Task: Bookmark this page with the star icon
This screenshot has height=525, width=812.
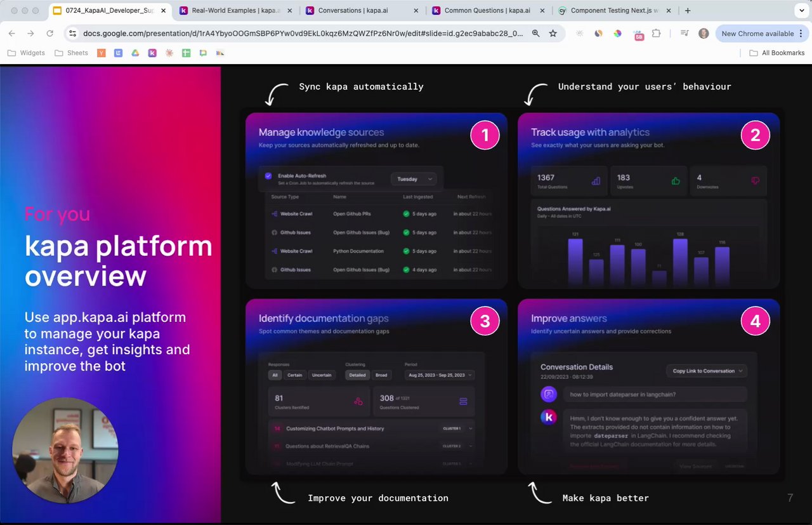Action: [553, 34]
